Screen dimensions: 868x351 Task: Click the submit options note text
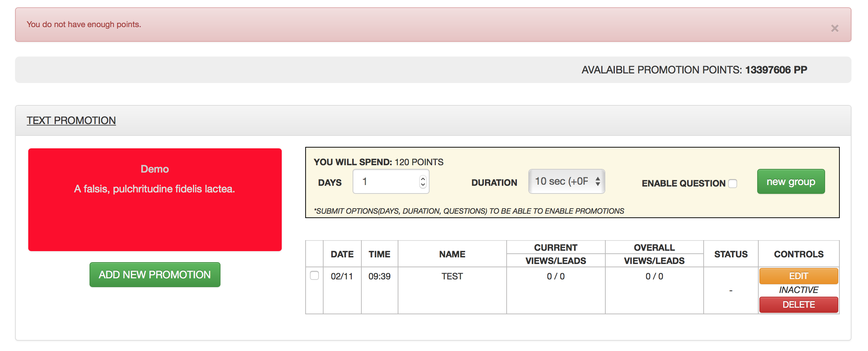pyautogui.click(x=469, y=211)
